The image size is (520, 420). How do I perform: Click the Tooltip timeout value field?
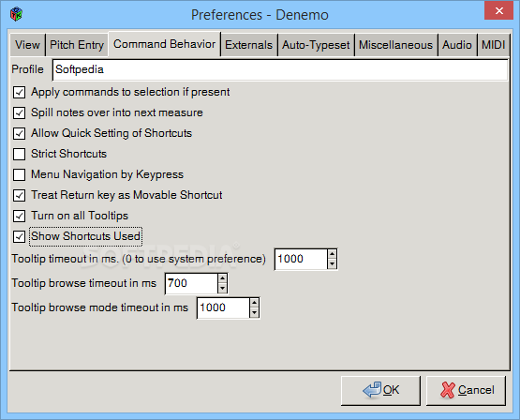coord(301,259)
